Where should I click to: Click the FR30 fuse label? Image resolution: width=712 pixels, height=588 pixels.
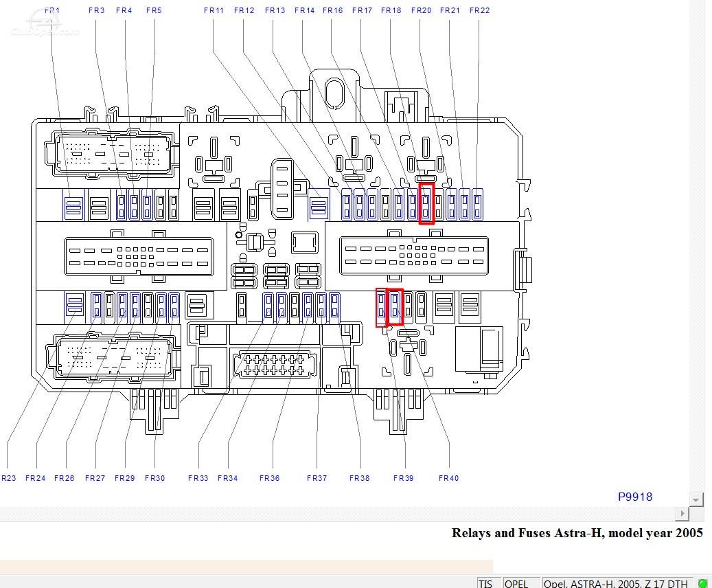(155, 478)
